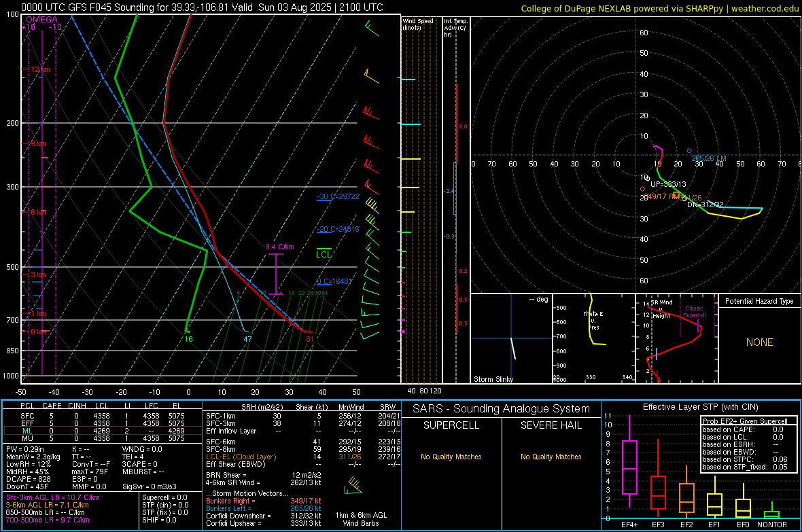Click the SRH (m2/s2) column header
The height and width of the screenshot is (532, 802).
pyautogui.click(x=262, y=407)
